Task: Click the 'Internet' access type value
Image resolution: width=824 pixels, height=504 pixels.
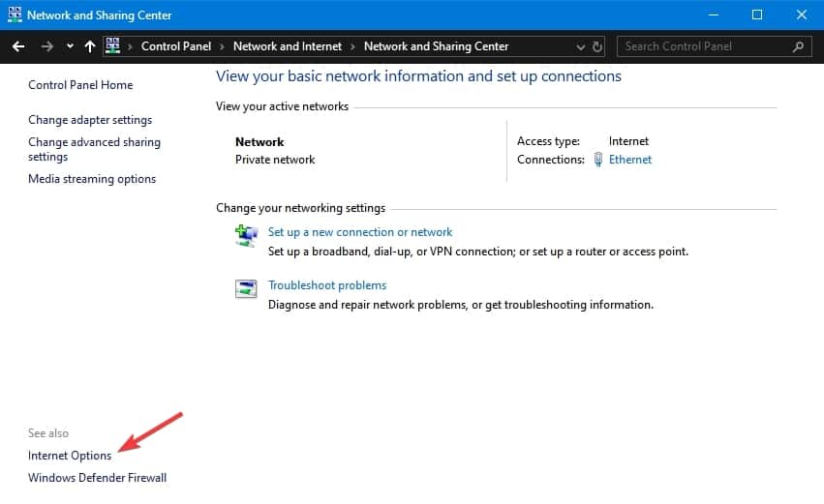Action: (x=628, y=141)
